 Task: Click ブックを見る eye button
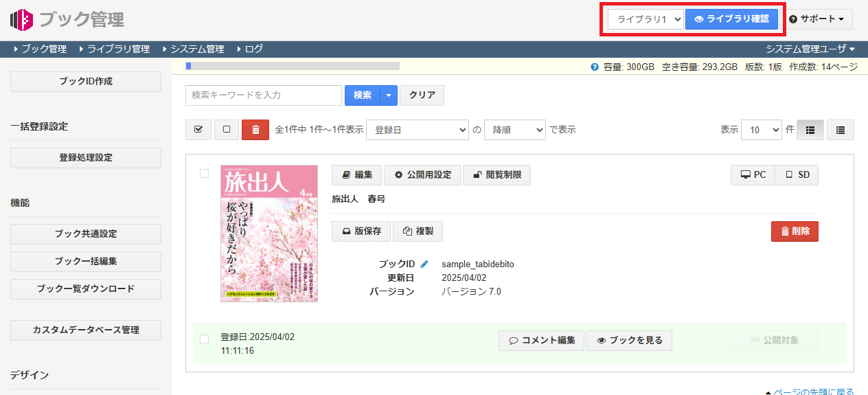tap(629, 341)
